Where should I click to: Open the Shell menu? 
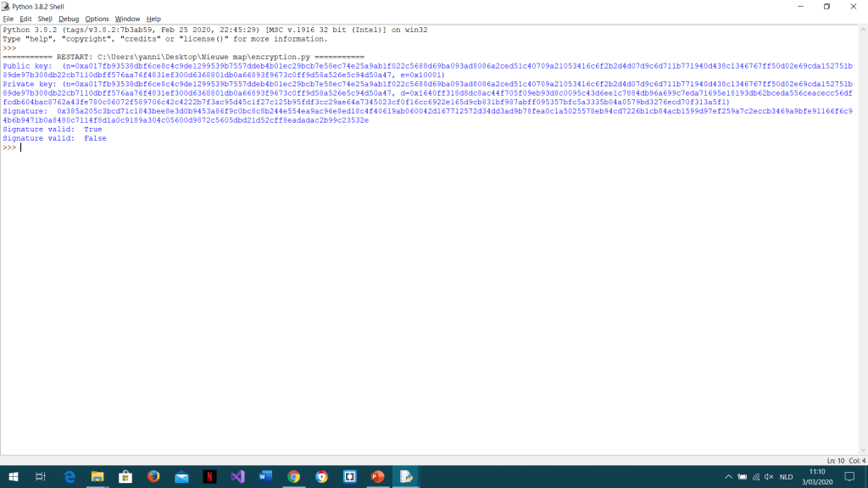click(45, 19)
